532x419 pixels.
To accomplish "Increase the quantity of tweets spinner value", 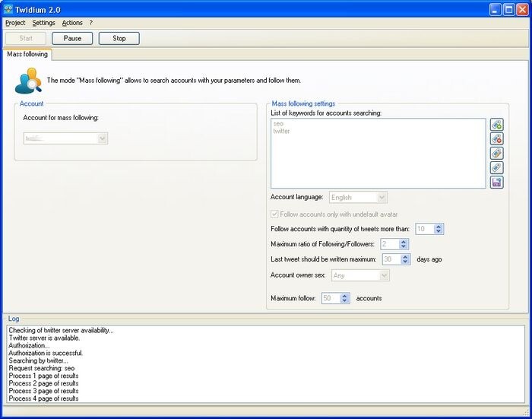I will point(439,227).
